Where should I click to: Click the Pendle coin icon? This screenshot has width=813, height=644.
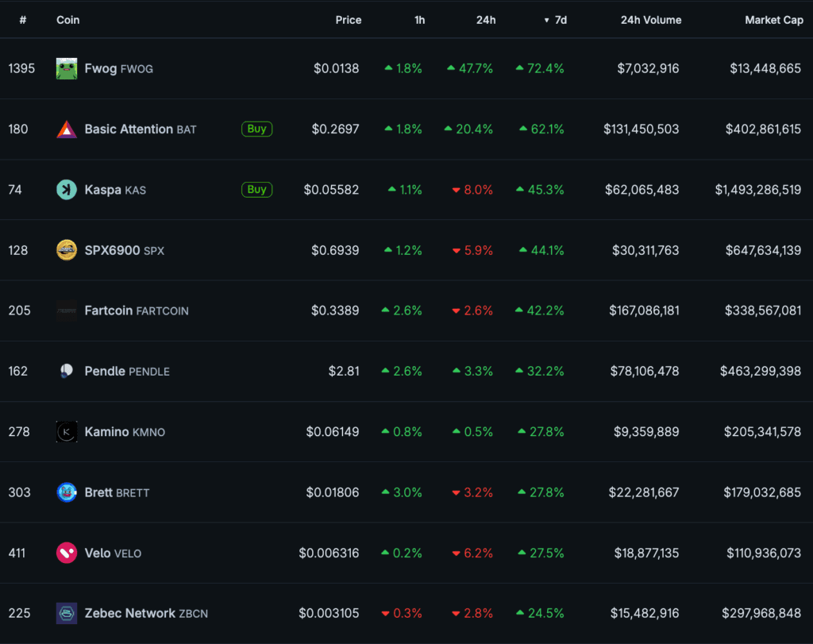tap(67, 371)
